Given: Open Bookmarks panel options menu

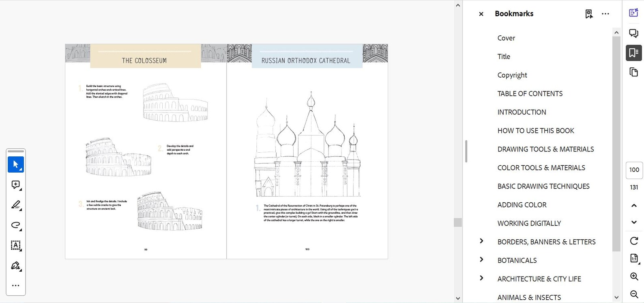Looking at the screenshot, I should (605, 14).
